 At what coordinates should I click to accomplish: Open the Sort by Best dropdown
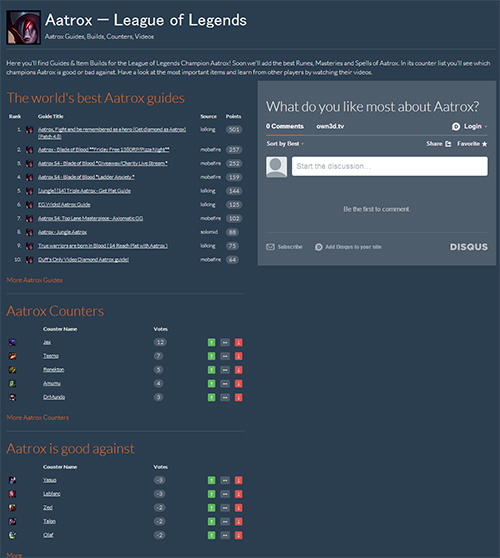[285, 144]
